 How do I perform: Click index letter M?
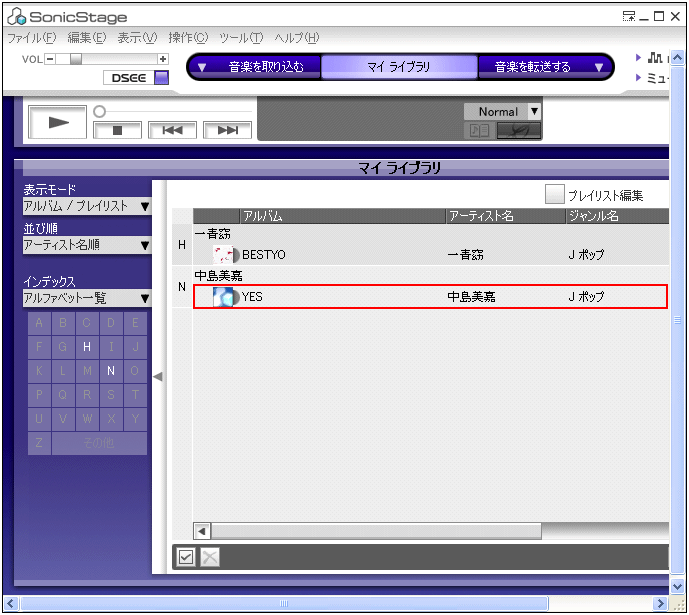tap(87, 371)
